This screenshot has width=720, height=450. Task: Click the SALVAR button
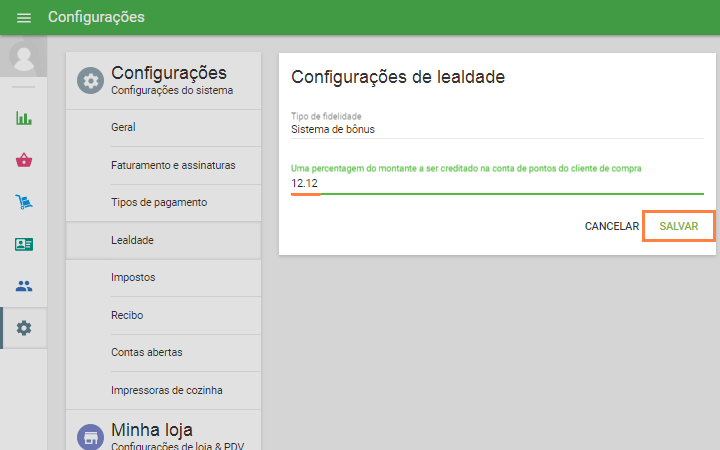click(679, 226)
